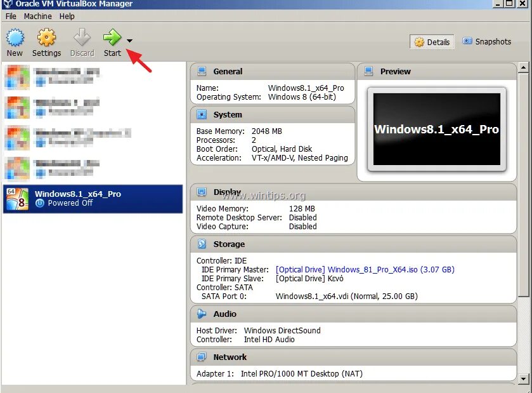Open the File menu
The image size is (532, 393).
pyautogui.click(x=11, y=17)
